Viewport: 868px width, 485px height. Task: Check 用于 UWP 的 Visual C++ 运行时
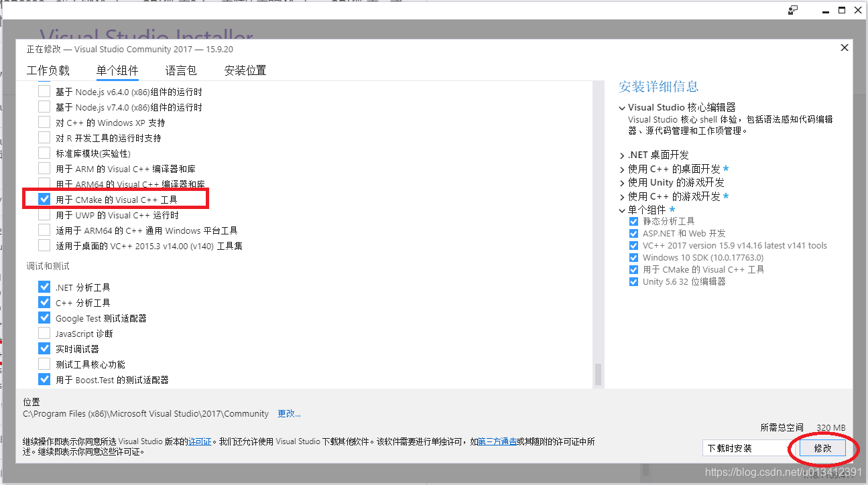[44, 215]
